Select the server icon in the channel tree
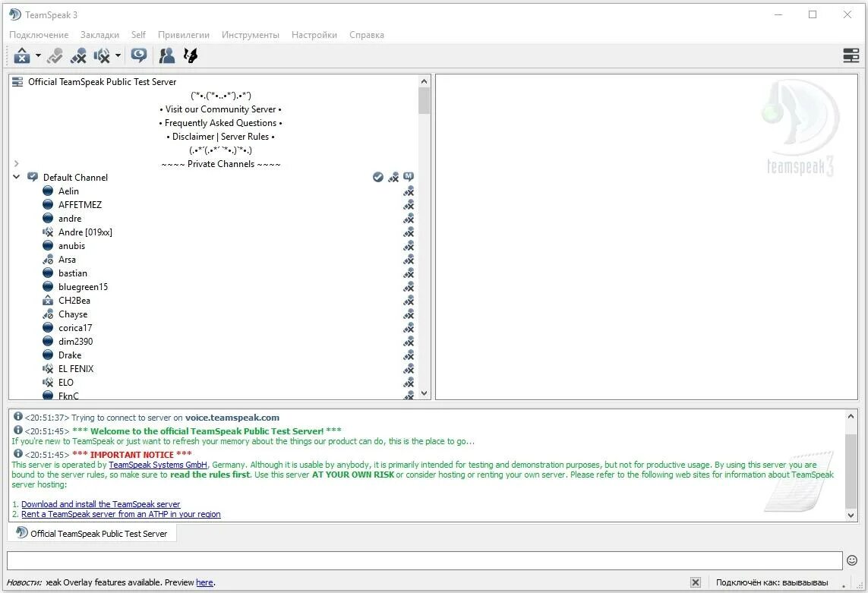This screenshot has width=868, height=593. point(17,82)
